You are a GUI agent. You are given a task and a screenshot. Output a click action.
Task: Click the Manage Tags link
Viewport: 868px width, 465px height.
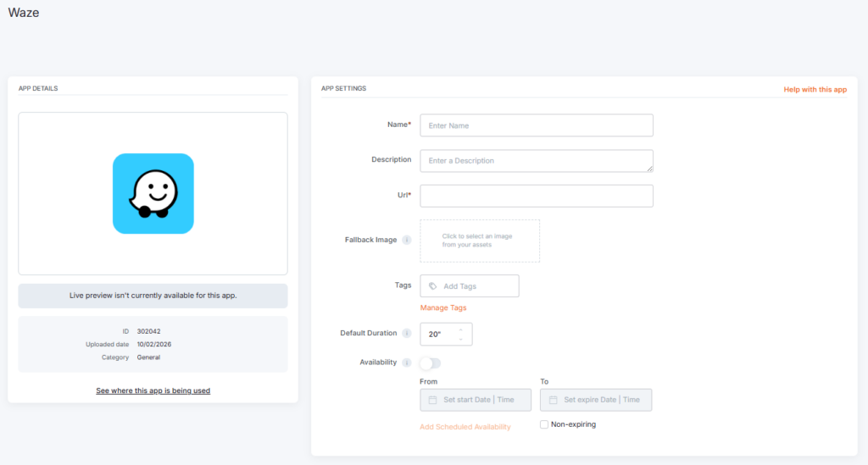click(443, 307)
